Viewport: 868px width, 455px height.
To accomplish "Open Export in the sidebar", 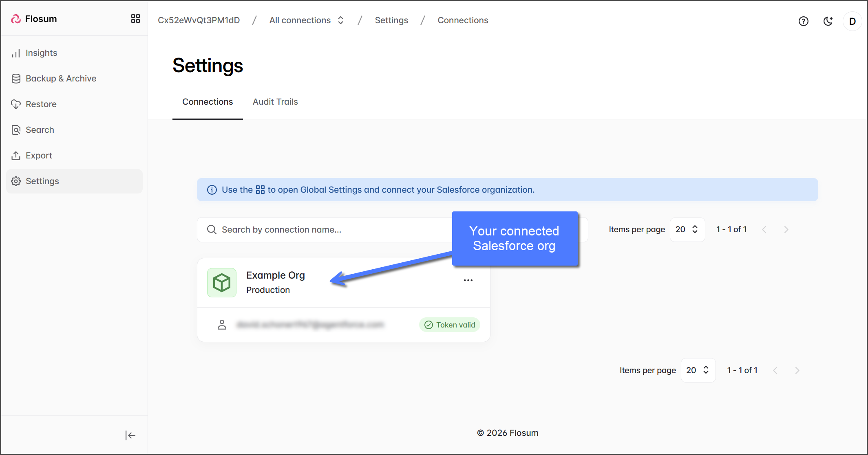I will tap(39, 156).
